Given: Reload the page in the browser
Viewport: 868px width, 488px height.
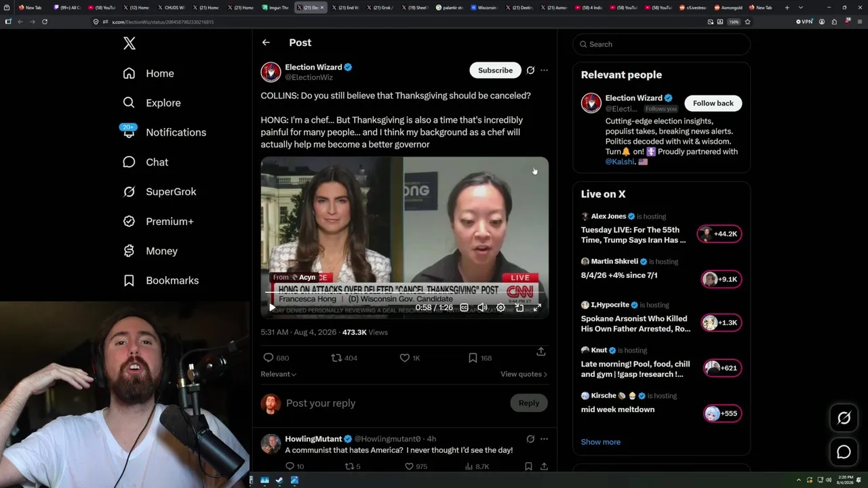Looking at the screenshot, I should (45, 22).
